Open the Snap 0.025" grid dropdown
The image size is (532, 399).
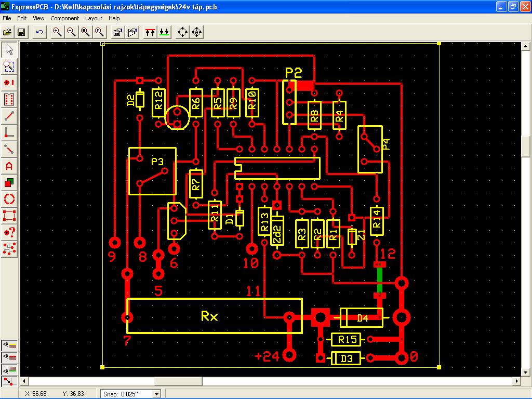click(156, 394)
